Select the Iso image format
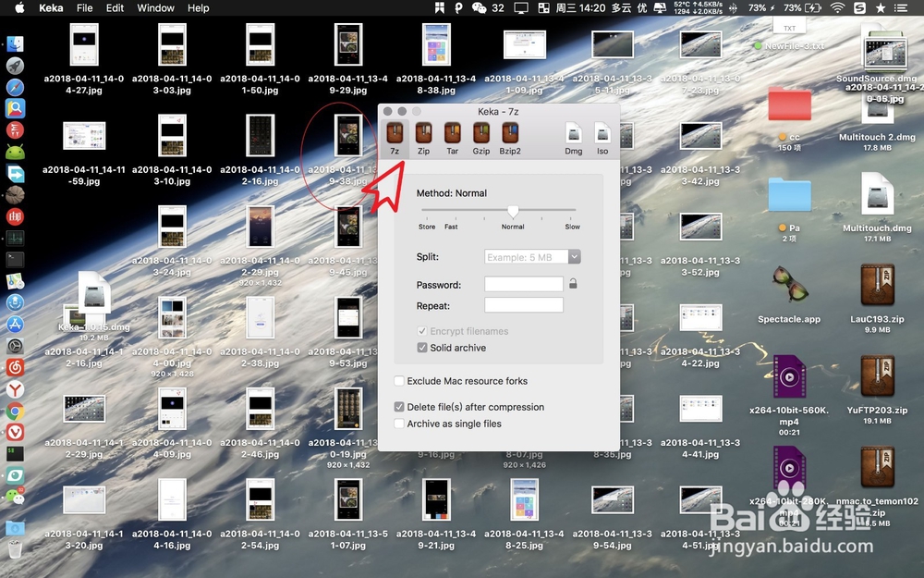 (602, 133)
